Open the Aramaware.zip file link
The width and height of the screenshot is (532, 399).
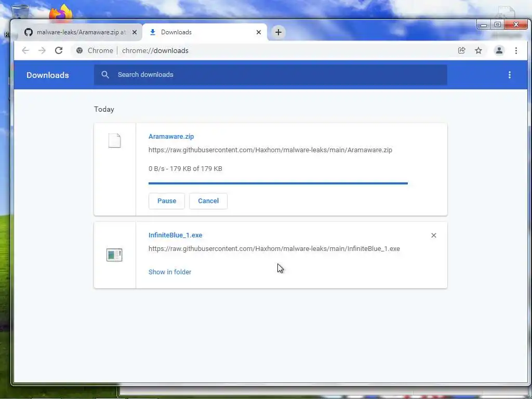click(171, 137)
